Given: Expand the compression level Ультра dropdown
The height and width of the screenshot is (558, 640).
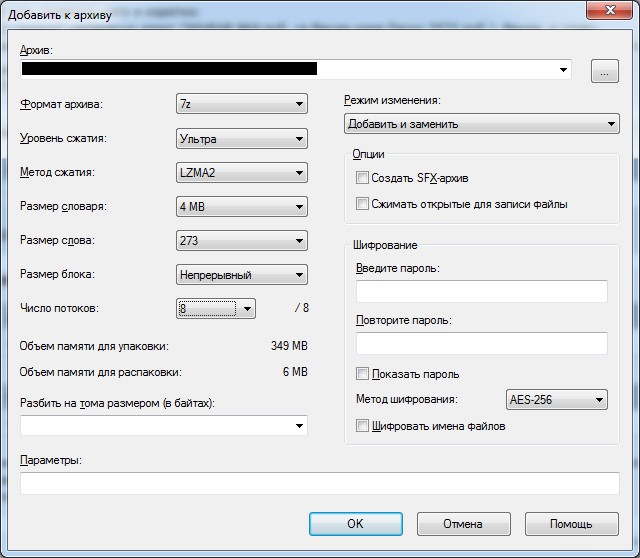Looking at the screenshot, I should (241, 139).
